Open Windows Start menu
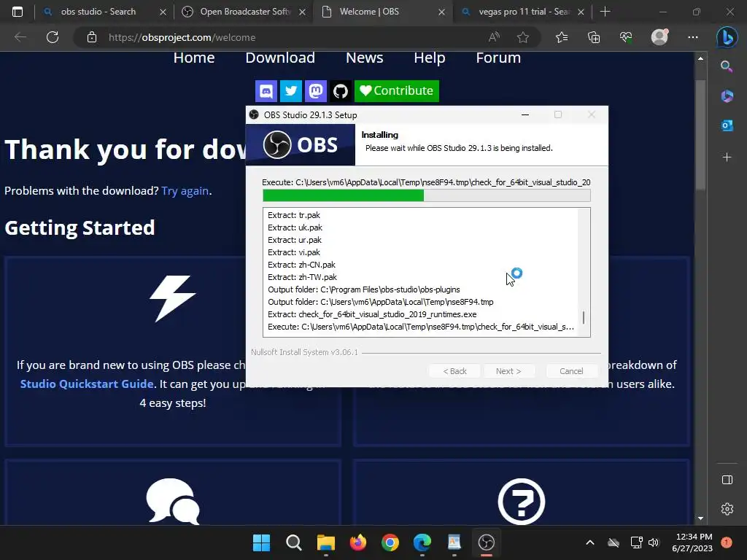 [x=261, y=542]
